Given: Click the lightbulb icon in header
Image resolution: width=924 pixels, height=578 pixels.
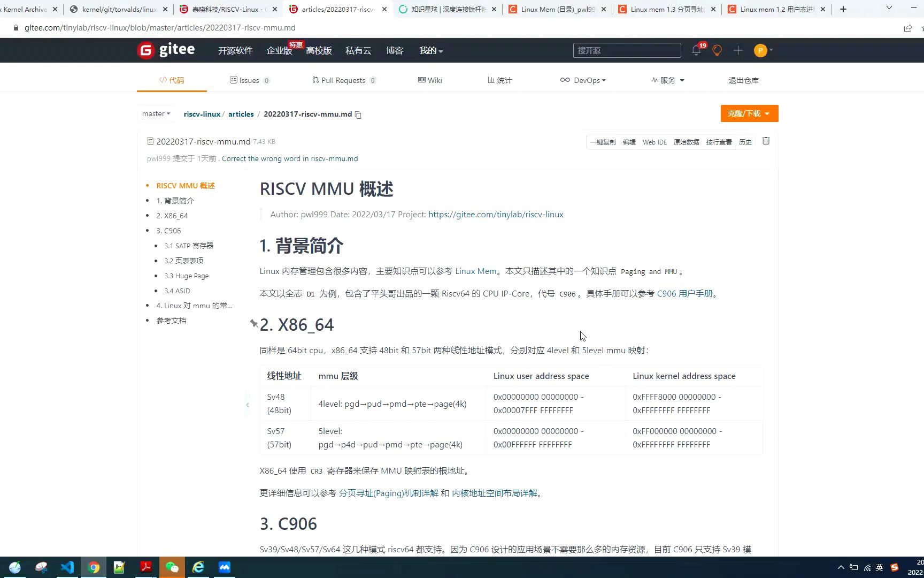Looking at the screenshot, I should 717,50.
